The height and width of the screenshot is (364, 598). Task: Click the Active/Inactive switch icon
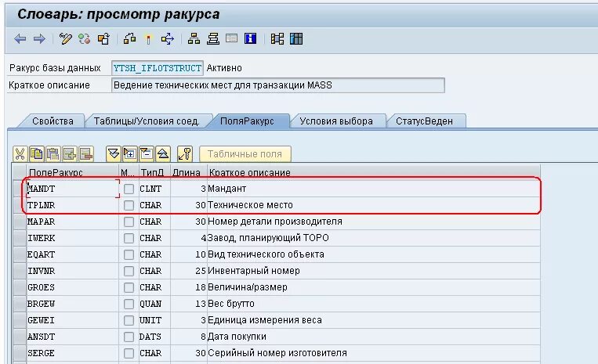[85, 39]
